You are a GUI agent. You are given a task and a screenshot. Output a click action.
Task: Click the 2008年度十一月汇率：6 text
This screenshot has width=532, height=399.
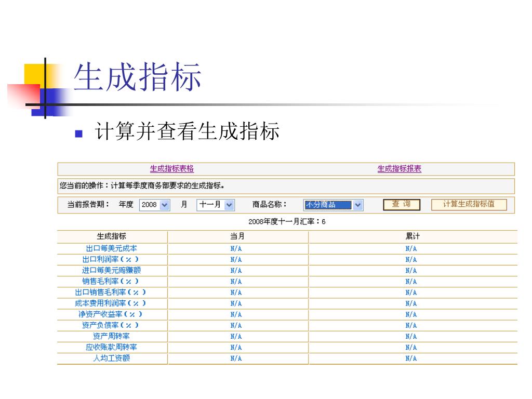[287, 221]
